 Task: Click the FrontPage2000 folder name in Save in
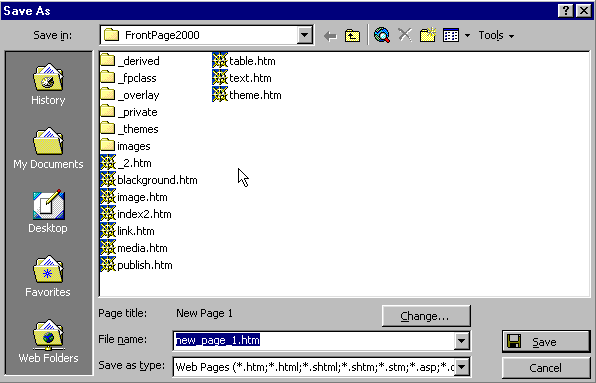(162, 35)
